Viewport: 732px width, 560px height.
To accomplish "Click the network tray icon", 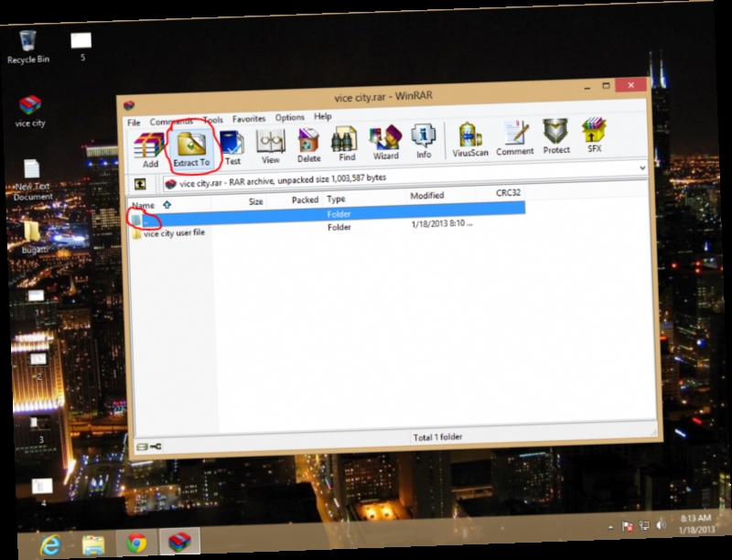I will tap(644, 525).
